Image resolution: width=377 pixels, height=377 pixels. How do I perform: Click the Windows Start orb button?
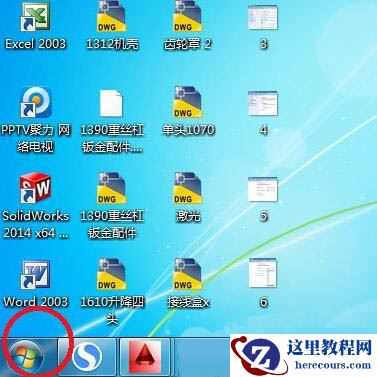point(26,357)
